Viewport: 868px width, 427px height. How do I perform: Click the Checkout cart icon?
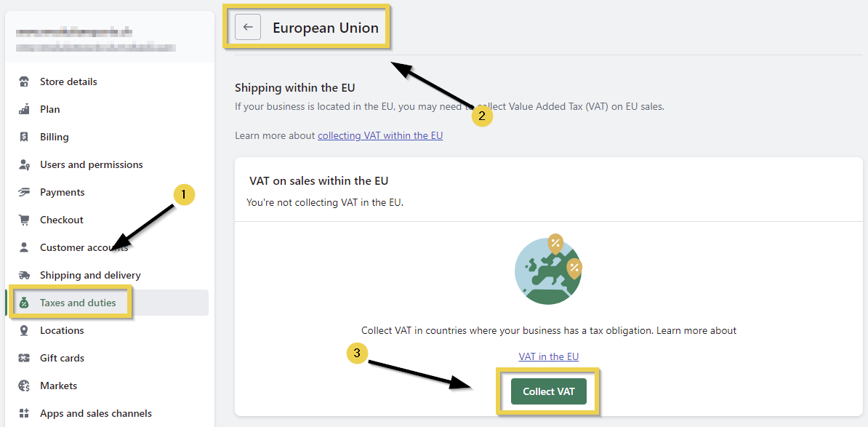pyautogui.click(x=24, y=220)
